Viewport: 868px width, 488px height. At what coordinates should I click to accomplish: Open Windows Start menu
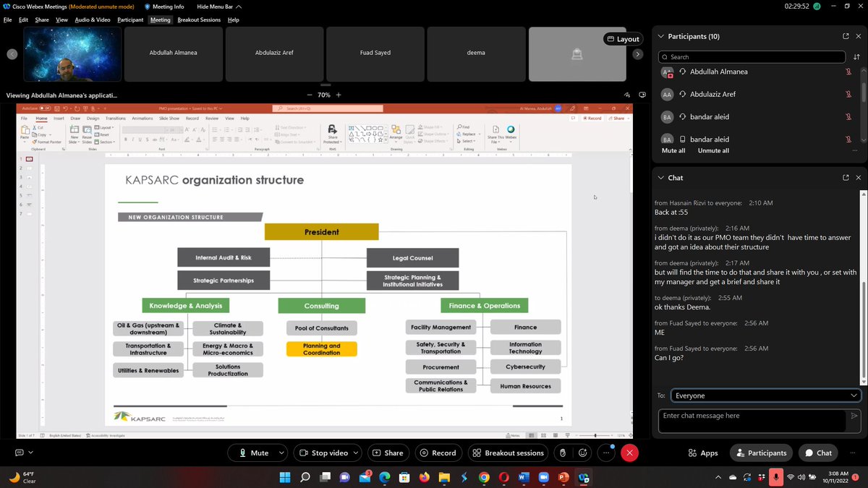click(284, 477)
